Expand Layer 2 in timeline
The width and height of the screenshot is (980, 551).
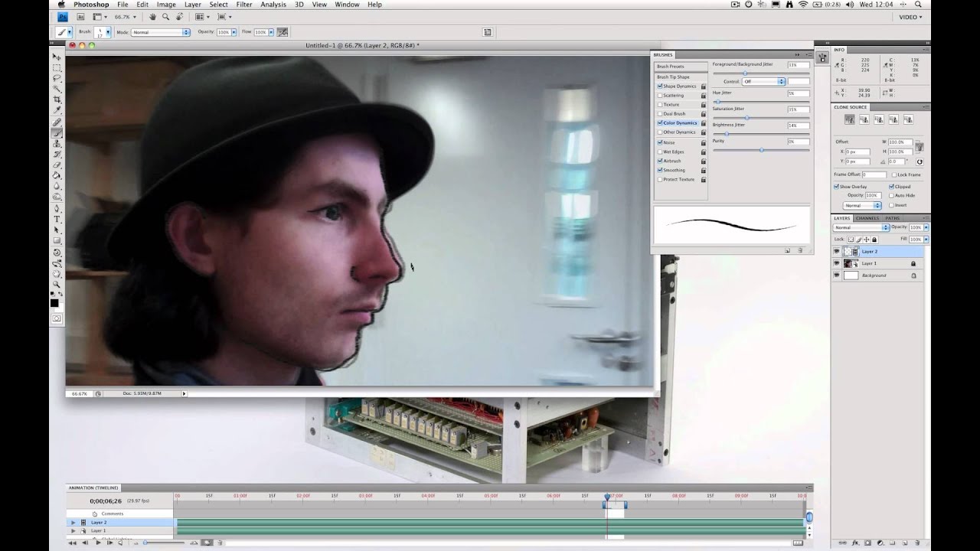(73, 522)
